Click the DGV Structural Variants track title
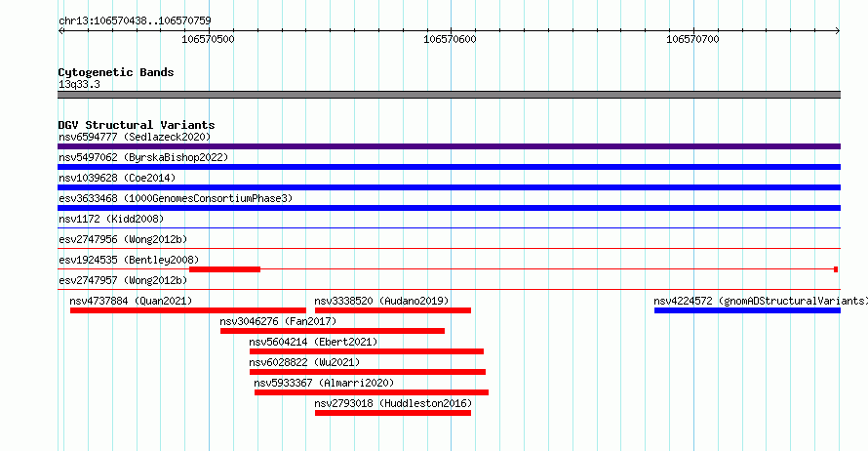Viewport: 868px width, 451px height. [137, 125]
